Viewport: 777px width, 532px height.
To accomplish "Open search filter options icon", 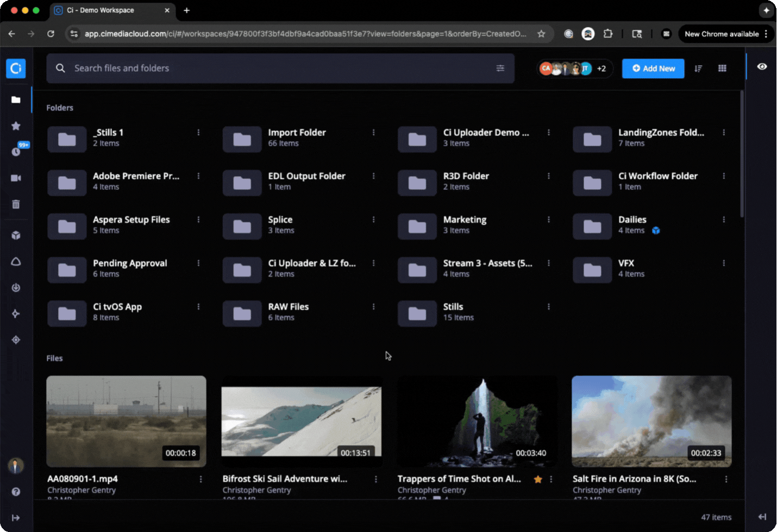I will [x=500, y=68].
